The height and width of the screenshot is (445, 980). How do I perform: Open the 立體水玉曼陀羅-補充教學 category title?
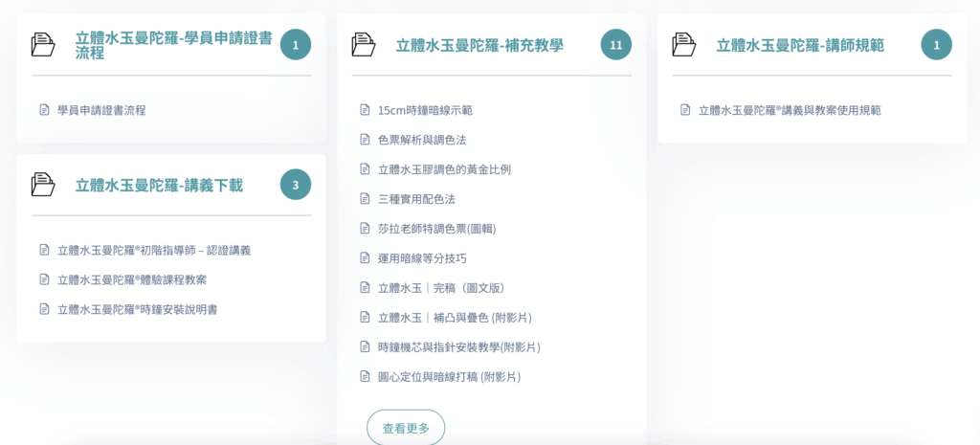[479, 45]
